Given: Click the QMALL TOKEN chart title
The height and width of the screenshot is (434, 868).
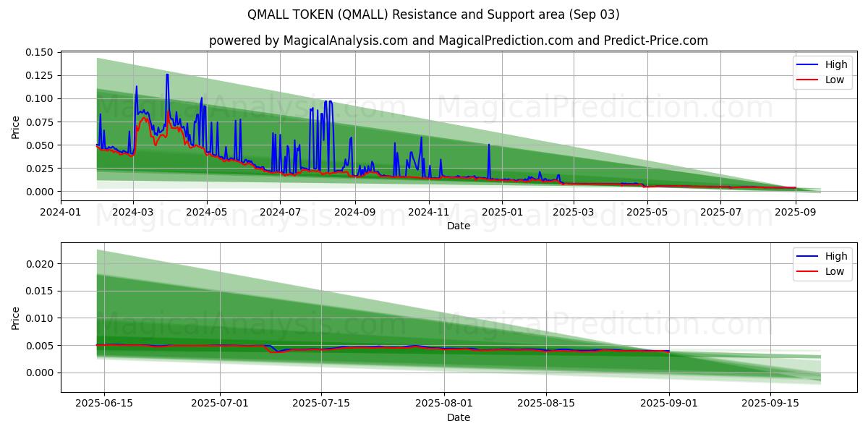Looking at the screenshot, I should coord(433,14).
